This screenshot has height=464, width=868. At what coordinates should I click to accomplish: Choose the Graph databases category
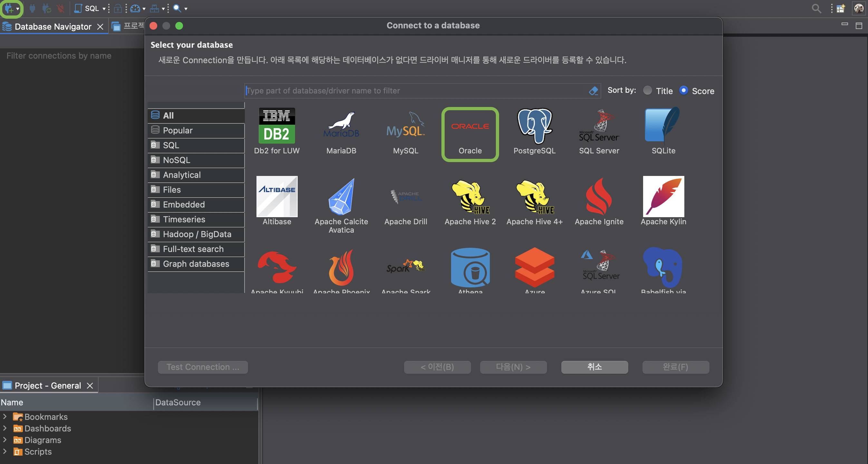click(x=196, y=264)
